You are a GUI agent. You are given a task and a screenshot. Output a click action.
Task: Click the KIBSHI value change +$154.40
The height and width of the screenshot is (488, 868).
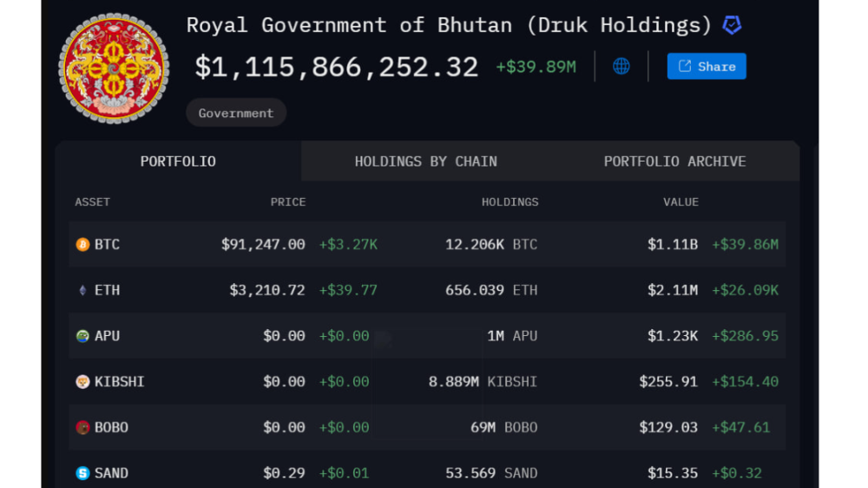(745, 382)
